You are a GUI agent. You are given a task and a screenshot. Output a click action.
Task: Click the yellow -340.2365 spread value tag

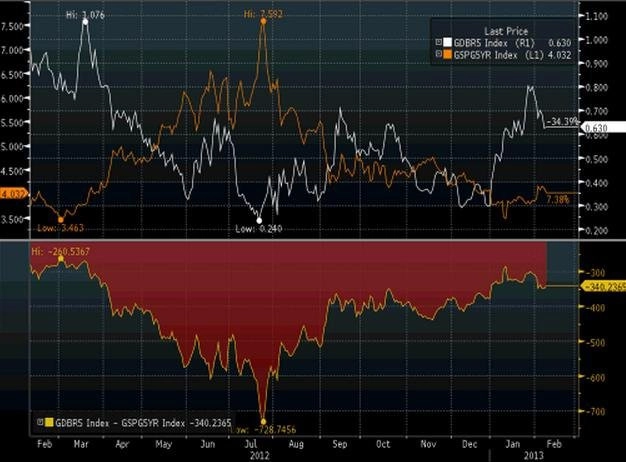click(602, 286)
